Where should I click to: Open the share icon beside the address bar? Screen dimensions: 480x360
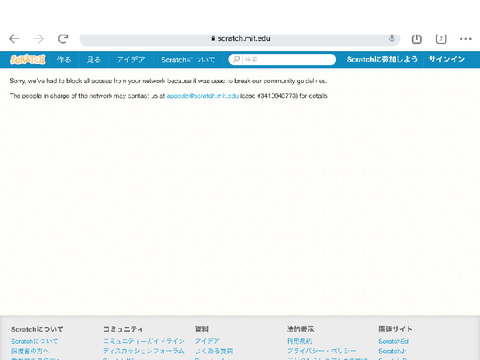click(x=416, y=39)
